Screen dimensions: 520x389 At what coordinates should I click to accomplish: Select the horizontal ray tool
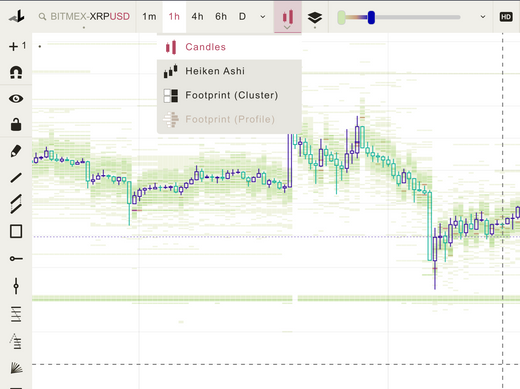tap(16, 258)
